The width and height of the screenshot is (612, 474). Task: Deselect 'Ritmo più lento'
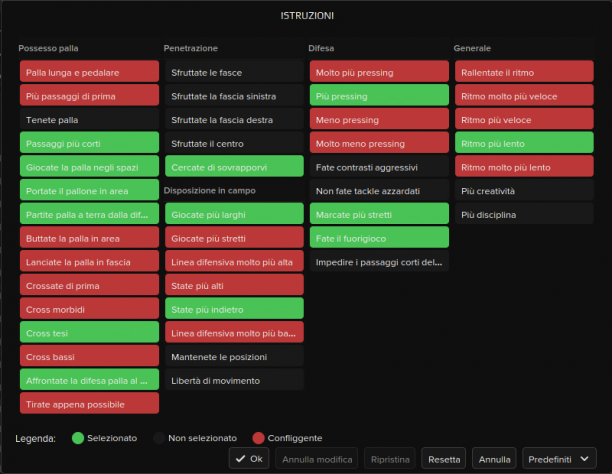pyautogui.click(x=524, y=143)
